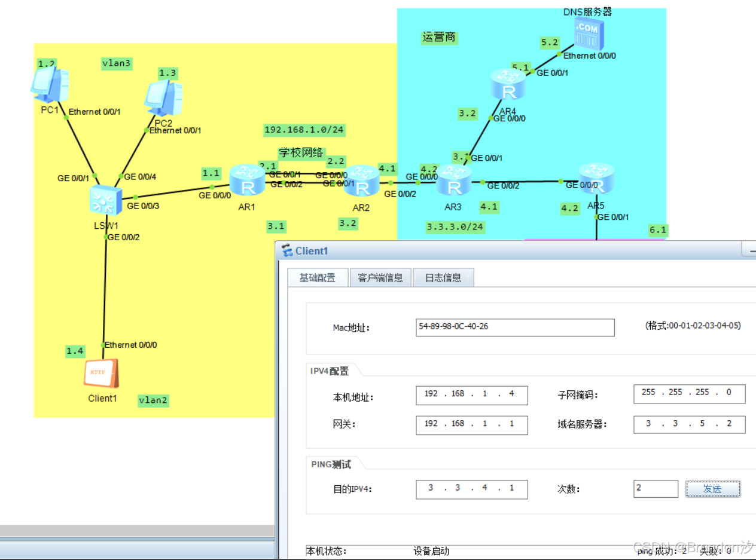Click the 运营商 label
Viewport: 756px width, 560px height.
pyautogui.click(x=439, y=37)
